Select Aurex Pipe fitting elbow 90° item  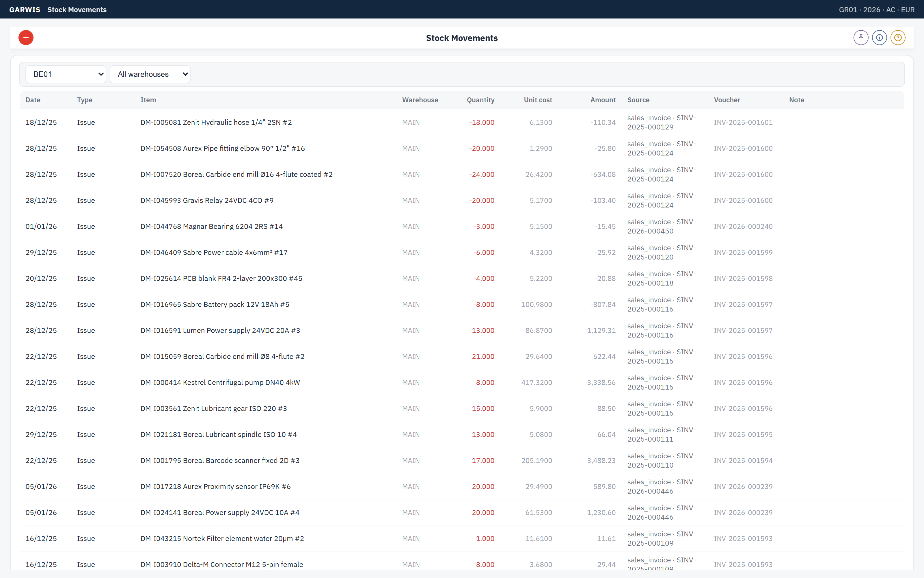coord(223,148)
